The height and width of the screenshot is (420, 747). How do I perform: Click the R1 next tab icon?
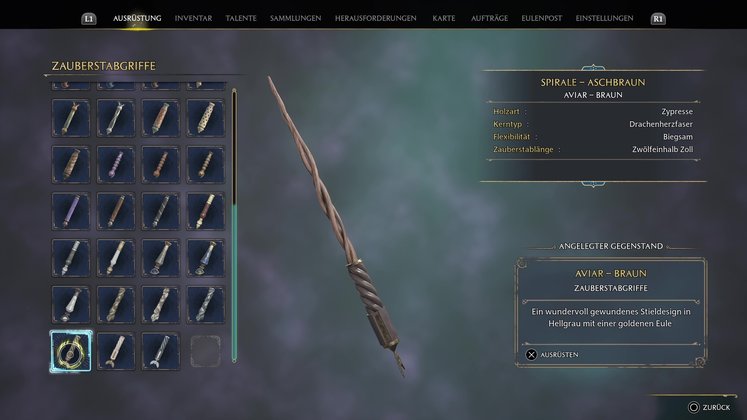(658, 19)
